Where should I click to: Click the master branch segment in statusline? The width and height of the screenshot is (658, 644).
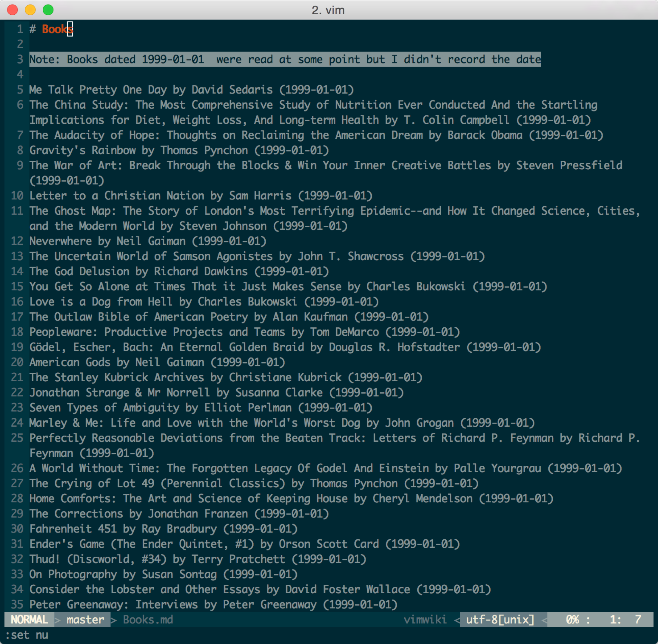(85, 619)
